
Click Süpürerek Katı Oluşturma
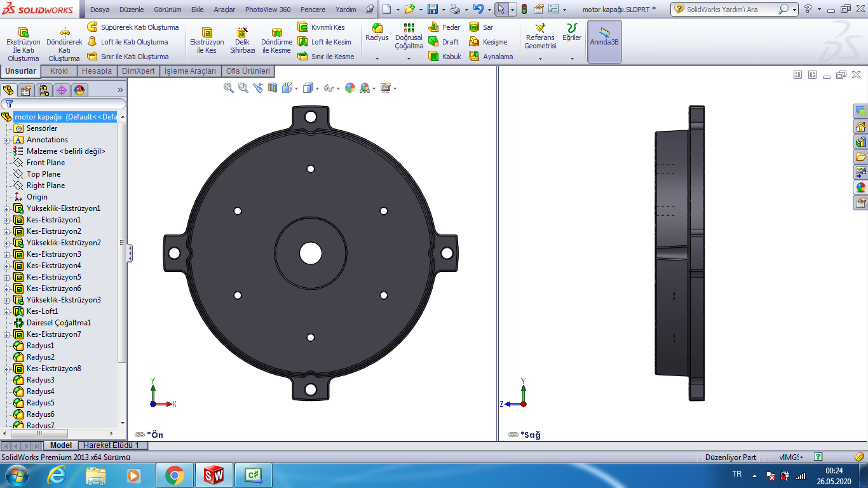click(133, 27)
